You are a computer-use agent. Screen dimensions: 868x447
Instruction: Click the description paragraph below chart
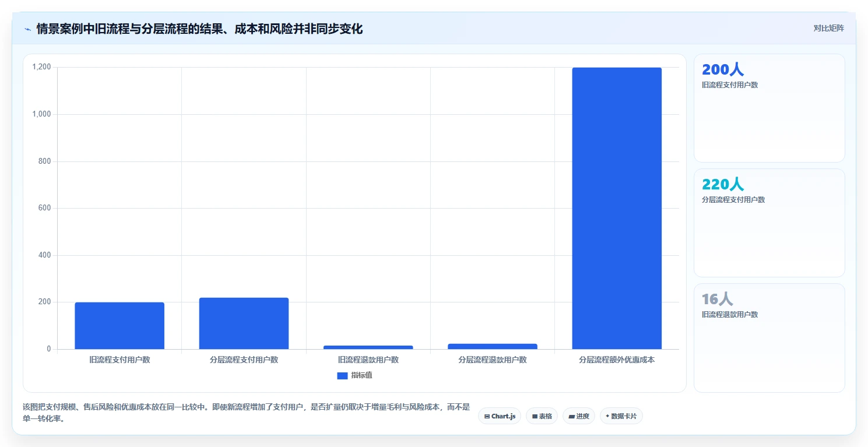point(246,413)
